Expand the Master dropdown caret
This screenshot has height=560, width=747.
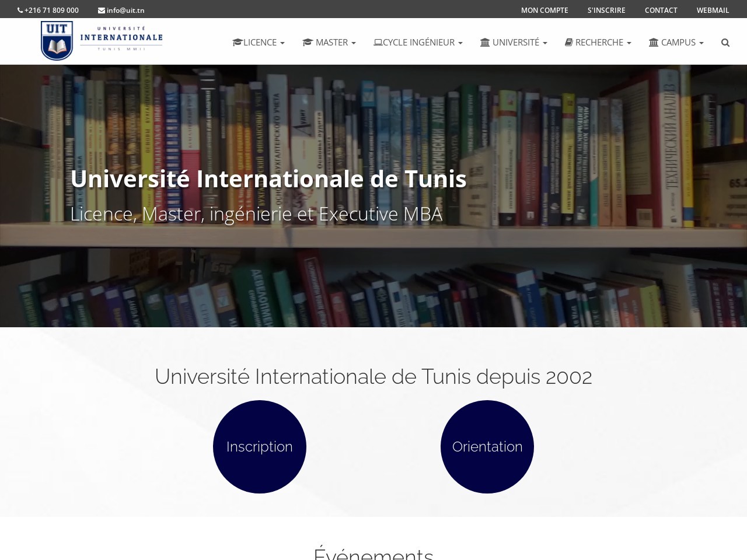(x=354, y=43)
